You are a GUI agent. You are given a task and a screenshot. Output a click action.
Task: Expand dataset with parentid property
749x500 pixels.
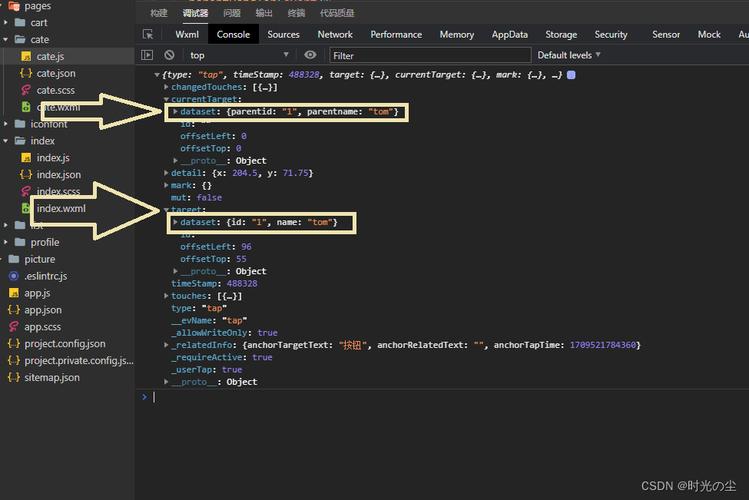click(175, 111)
